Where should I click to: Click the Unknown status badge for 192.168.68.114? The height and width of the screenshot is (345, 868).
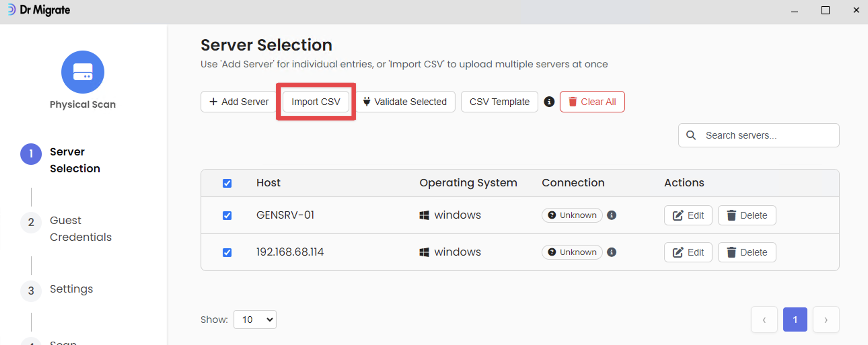pos(572,252)
